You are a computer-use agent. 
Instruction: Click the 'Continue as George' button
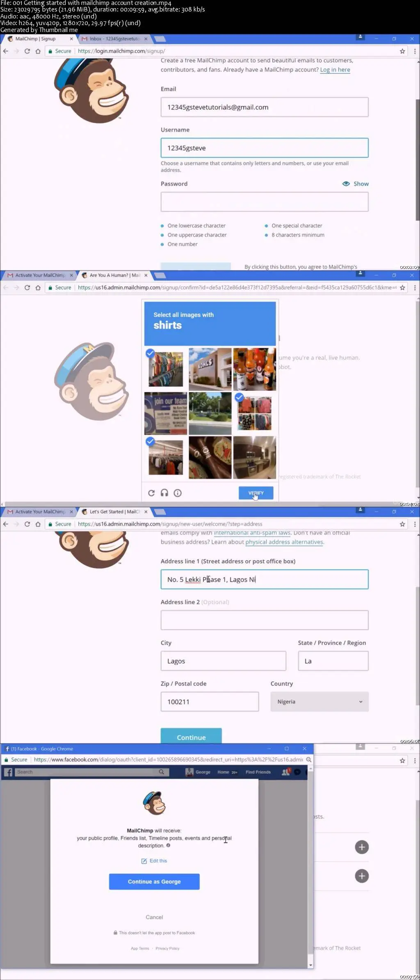point(154,881)
